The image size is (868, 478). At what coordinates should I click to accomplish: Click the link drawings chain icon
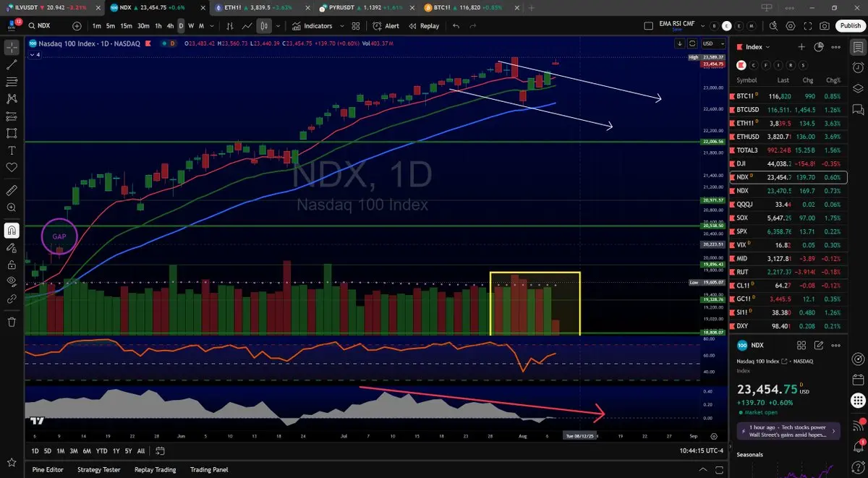pos(12,298)
